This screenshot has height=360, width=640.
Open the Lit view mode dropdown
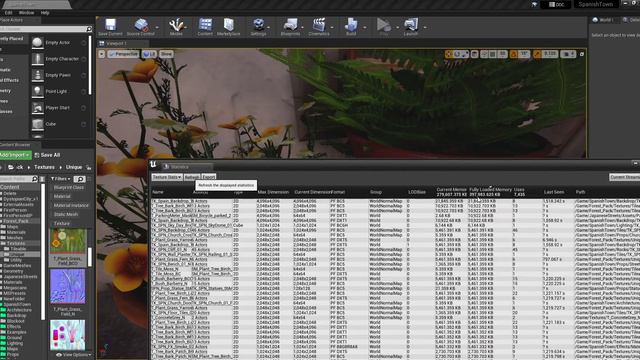149,54
